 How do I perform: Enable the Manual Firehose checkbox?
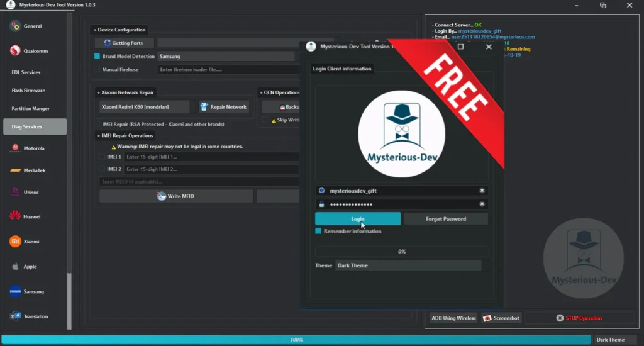coord(97,70)
